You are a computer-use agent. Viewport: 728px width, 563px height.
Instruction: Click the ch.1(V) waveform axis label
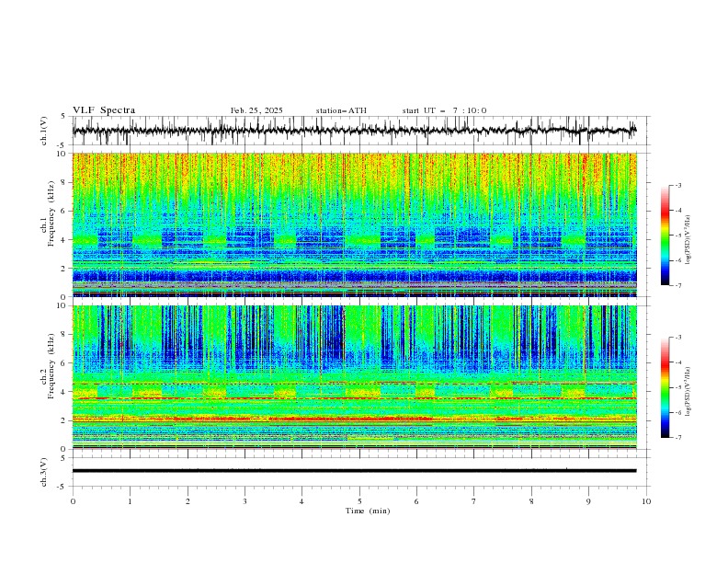(x=44, y=131)
